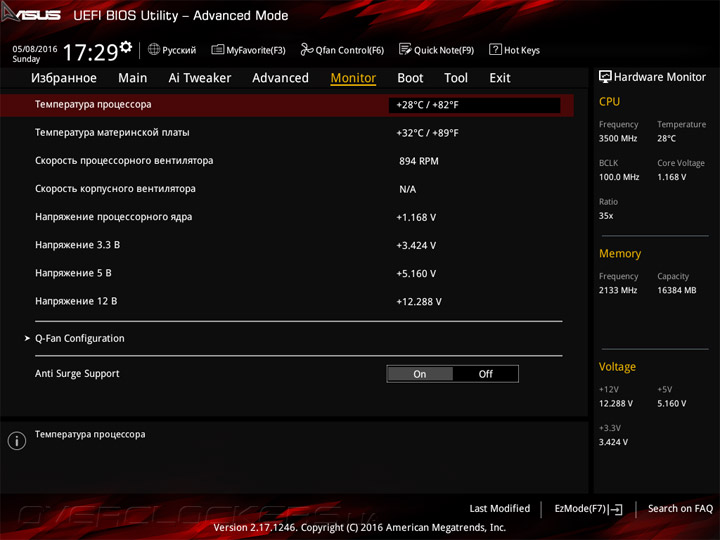The height and width of the screenshot is (540, 720).
Task: Select Напряжение процессорного ядра row
Action: tap(287, 217)
